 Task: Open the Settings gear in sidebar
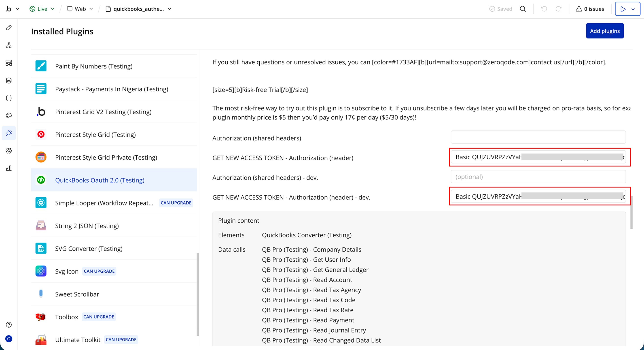tap(9, 151)
